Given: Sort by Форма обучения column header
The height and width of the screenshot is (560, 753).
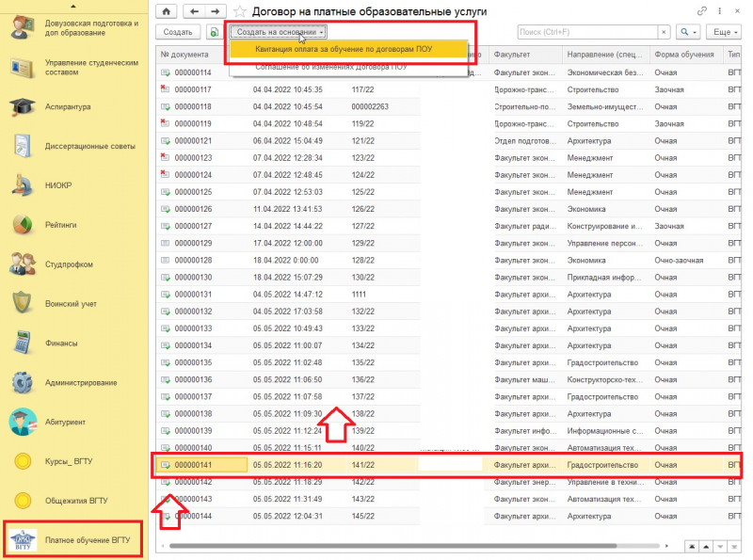Looking at the screenshot, I should point(686,55).
